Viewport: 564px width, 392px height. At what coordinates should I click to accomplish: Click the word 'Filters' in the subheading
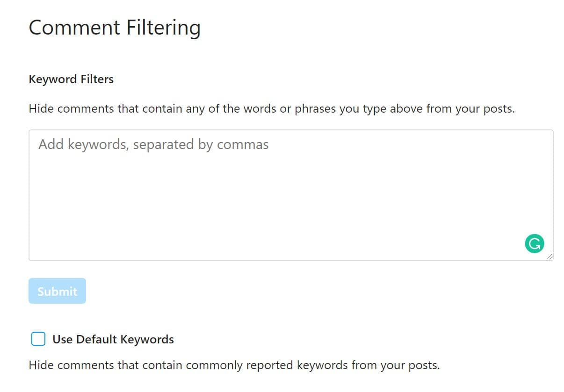click(98, 79)
